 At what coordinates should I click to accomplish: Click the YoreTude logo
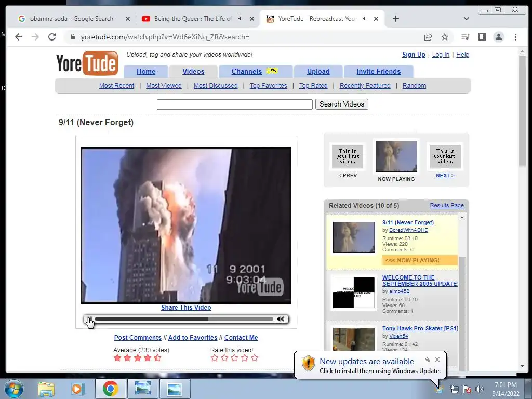[87, 63]
